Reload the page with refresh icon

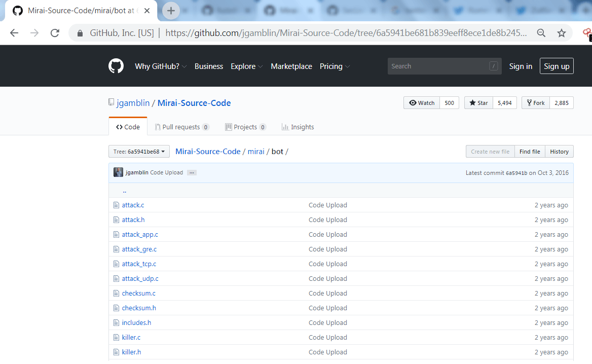(x=55, y=33)
